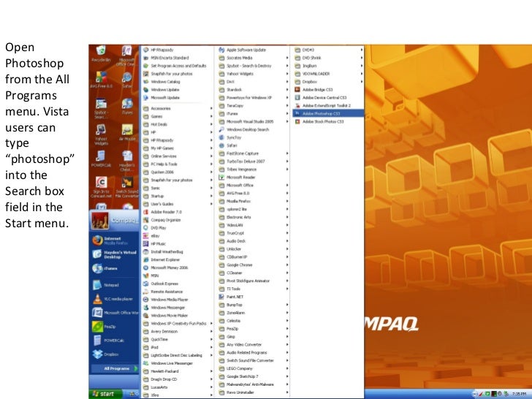Click the Adobe Stock Photos CS3 icon

point(297,121)
